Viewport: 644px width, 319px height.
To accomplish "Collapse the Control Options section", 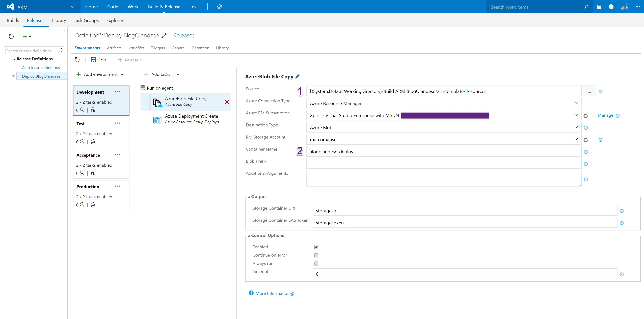I will (x=249, y=236).
